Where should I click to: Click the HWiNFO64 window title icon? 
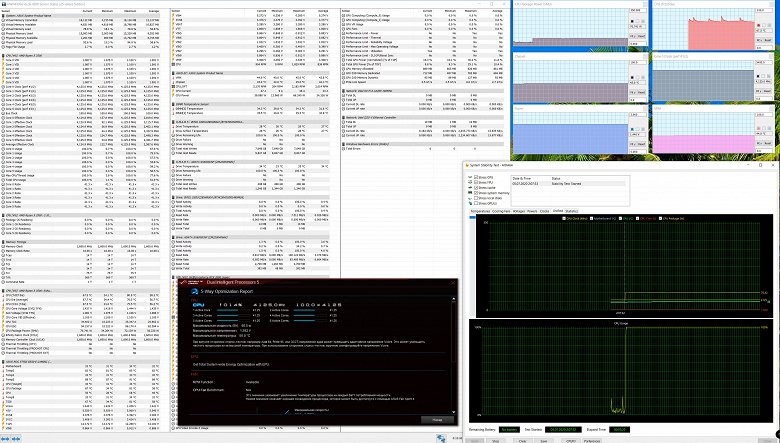click(3, 3)
